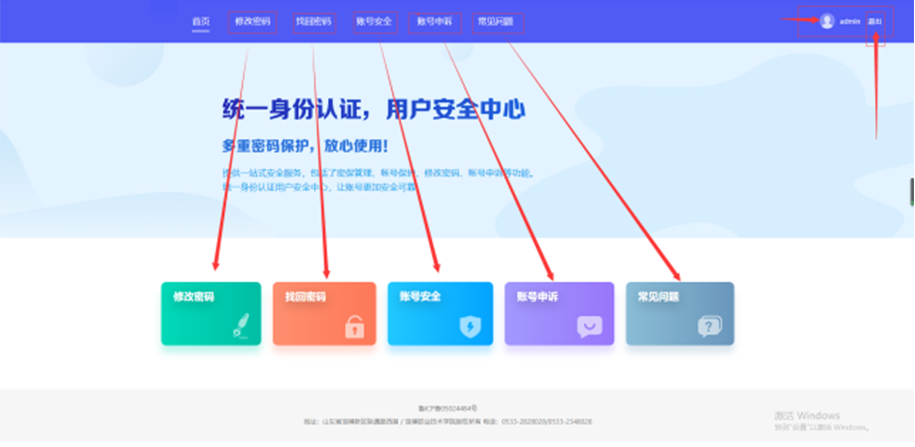The image size is (915, 447).
Task: Open 账号安全 in the top navigation
Action: click(x=374, y=21)
